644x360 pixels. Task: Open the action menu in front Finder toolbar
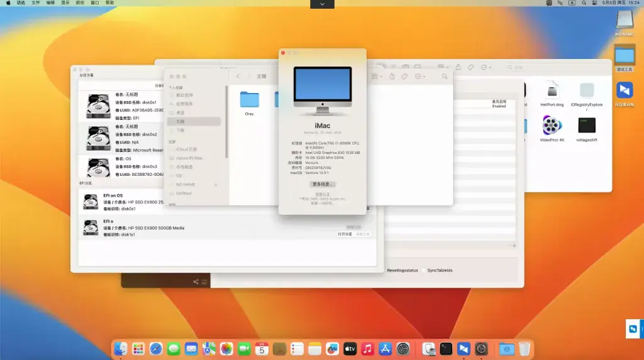pos(419,77)
